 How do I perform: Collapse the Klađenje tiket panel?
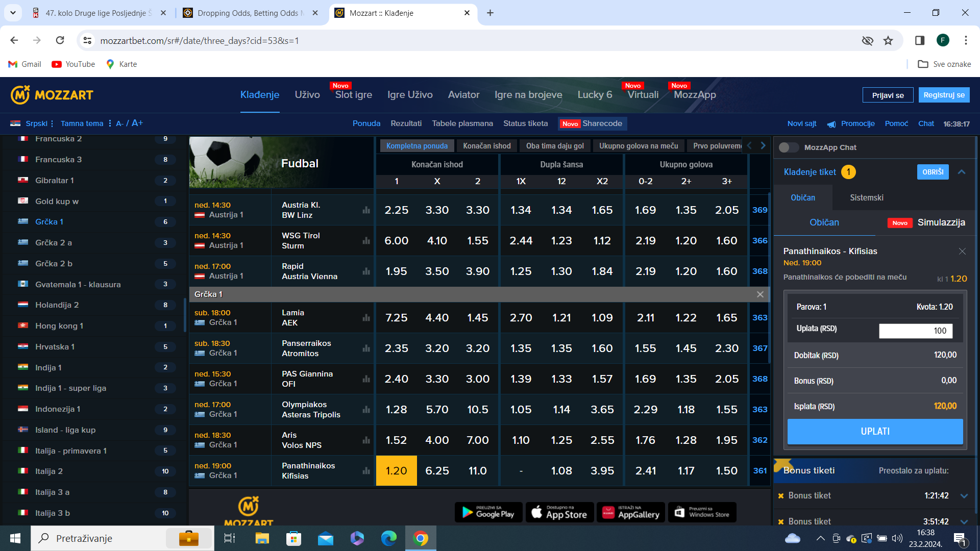pos(962,172)
